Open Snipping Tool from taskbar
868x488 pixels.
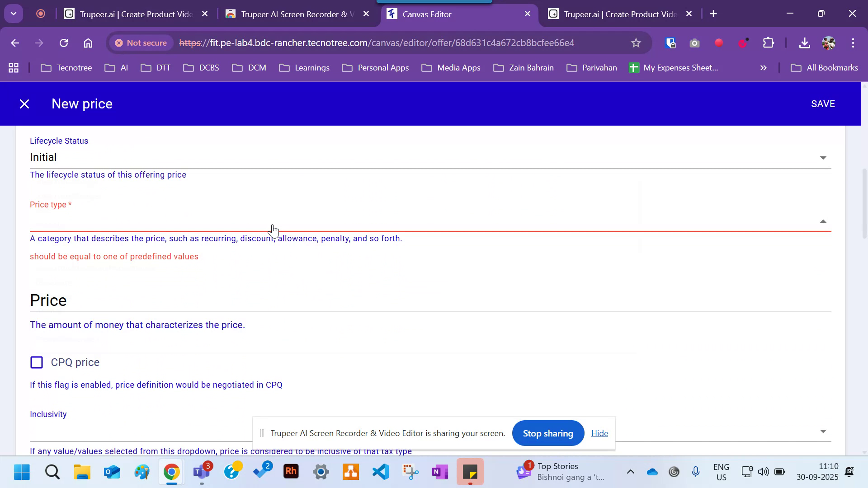click(x=410, y=472)
